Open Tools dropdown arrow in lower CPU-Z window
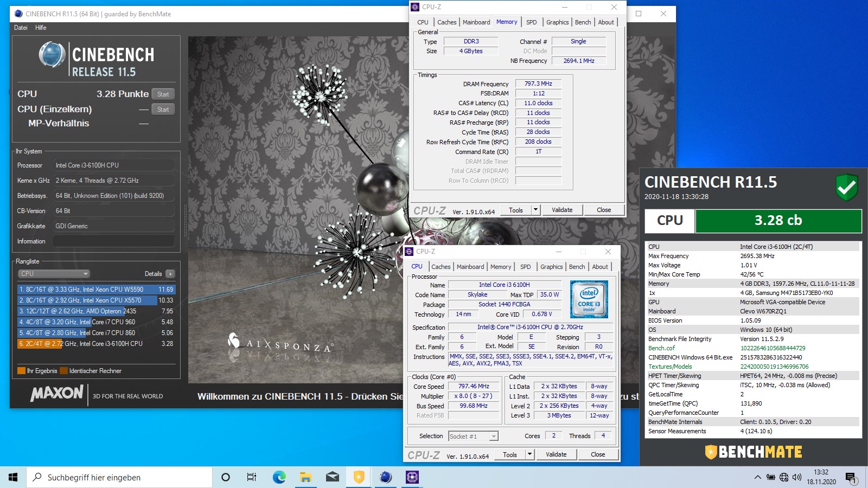The width and height of the screenshot is (868, 488). [x=530, y=454]
